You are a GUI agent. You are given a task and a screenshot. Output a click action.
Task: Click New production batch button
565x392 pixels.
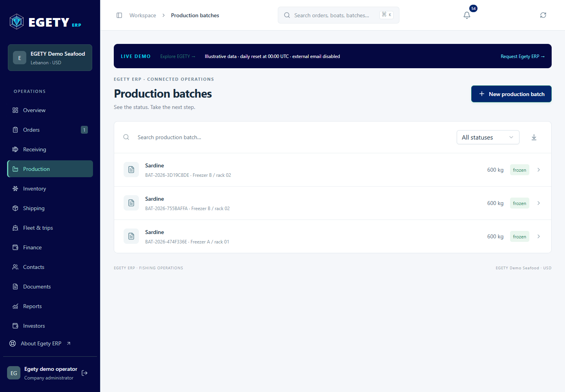pos(511,94)
